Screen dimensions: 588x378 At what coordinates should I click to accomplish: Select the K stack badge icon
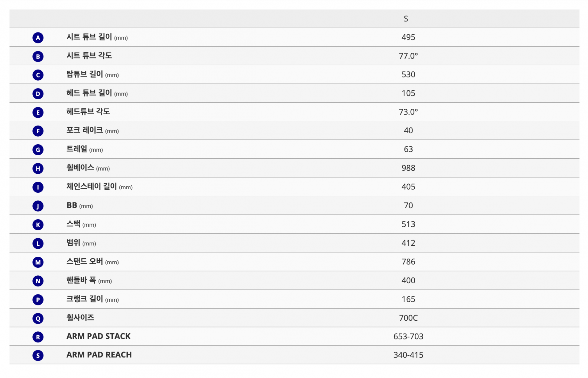(x=38, y=225)
